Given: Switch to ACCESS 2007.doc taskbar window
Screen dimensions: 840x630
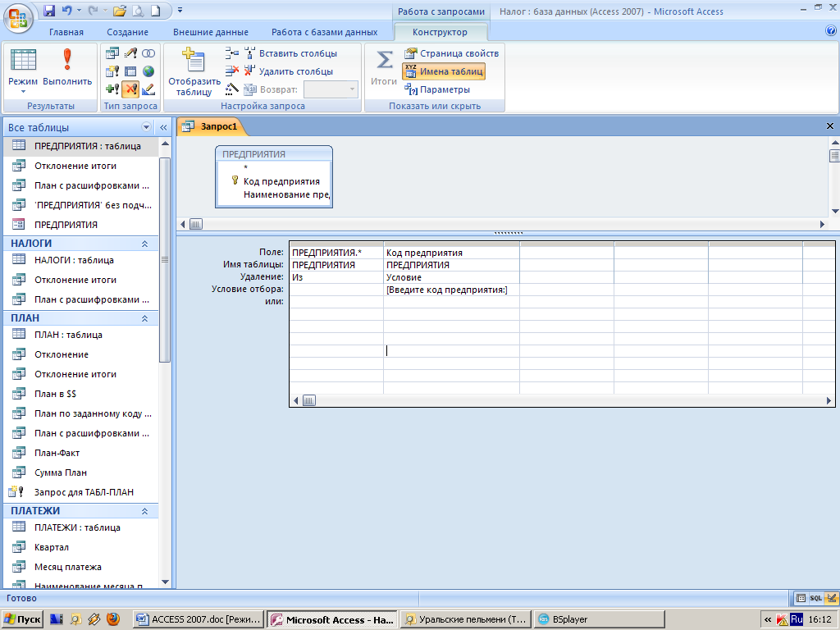Looking at the screenshot, I should [199, 619].
